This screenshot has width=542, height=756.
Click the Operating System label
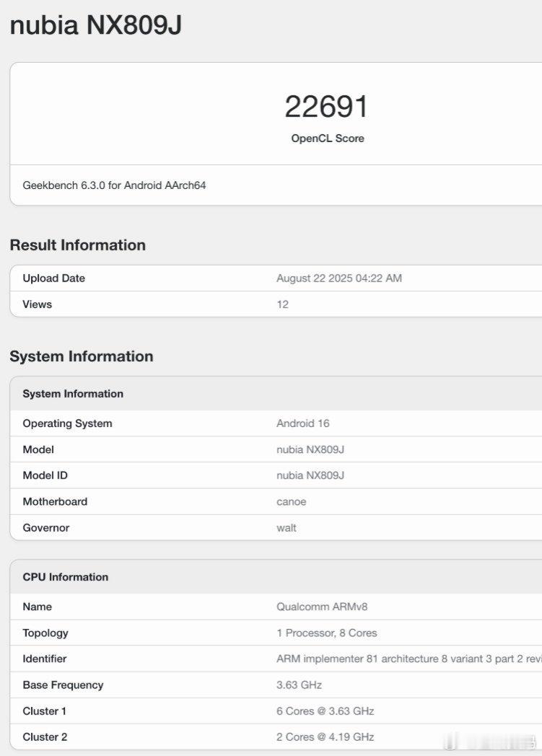(68, 423)
